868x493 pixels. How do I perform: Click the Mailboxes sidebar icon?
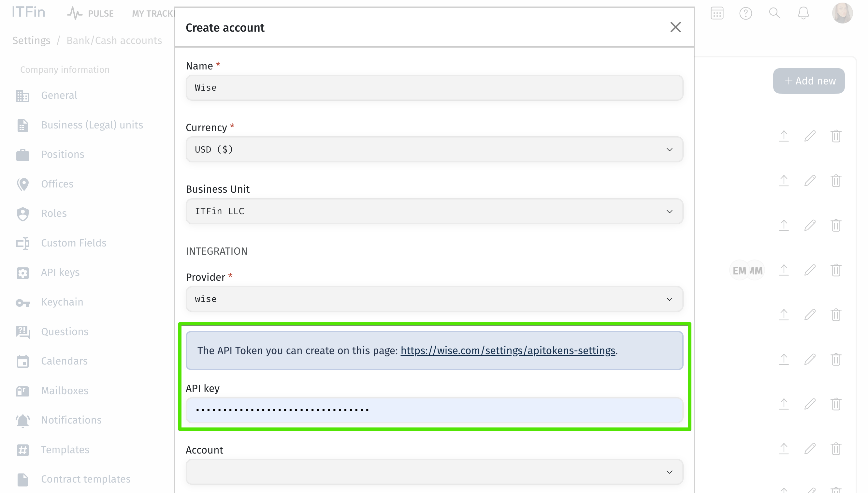pyautogui.click(x=23, y=391)
